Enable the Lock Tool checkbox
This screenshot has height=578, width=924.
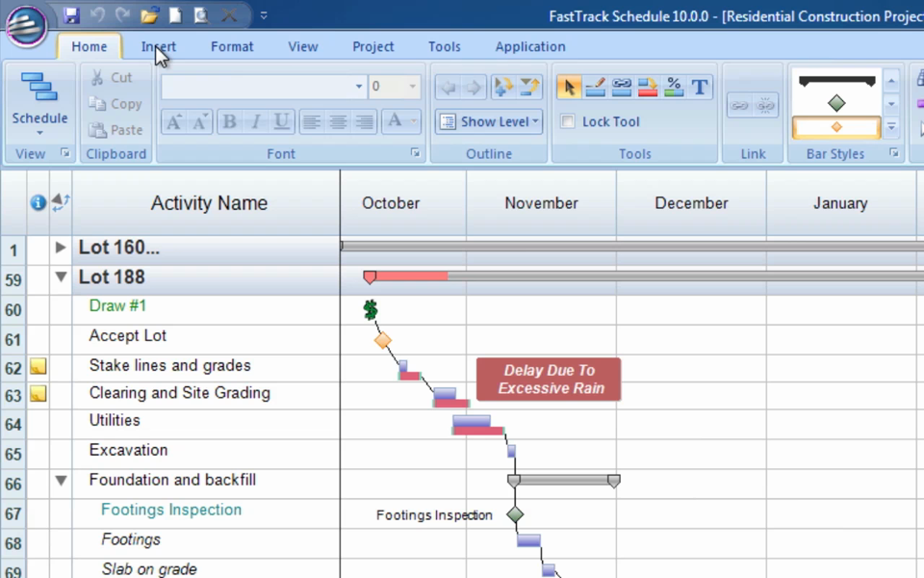pyautogui.click(x=568, y=121)
